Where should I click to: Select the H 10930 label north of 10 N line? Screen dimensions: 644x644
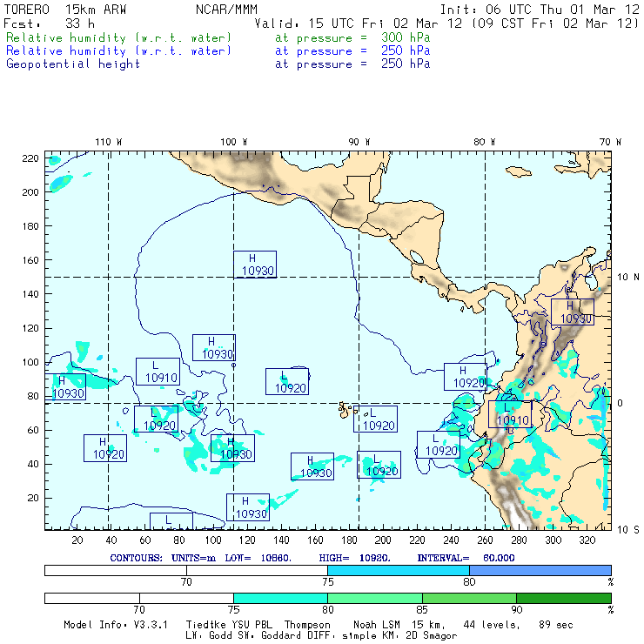[254, 265]
